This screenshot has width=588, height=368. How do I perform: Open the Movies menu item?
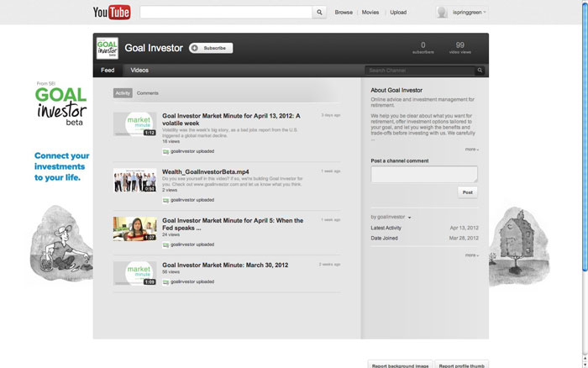pos(370,13)
